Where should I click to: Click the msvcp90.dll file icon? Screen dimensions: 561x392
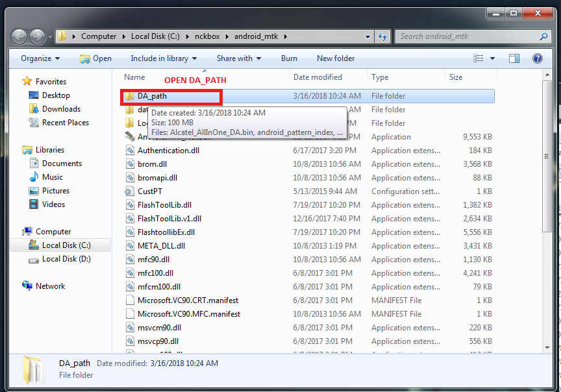[x=130, y=341]
